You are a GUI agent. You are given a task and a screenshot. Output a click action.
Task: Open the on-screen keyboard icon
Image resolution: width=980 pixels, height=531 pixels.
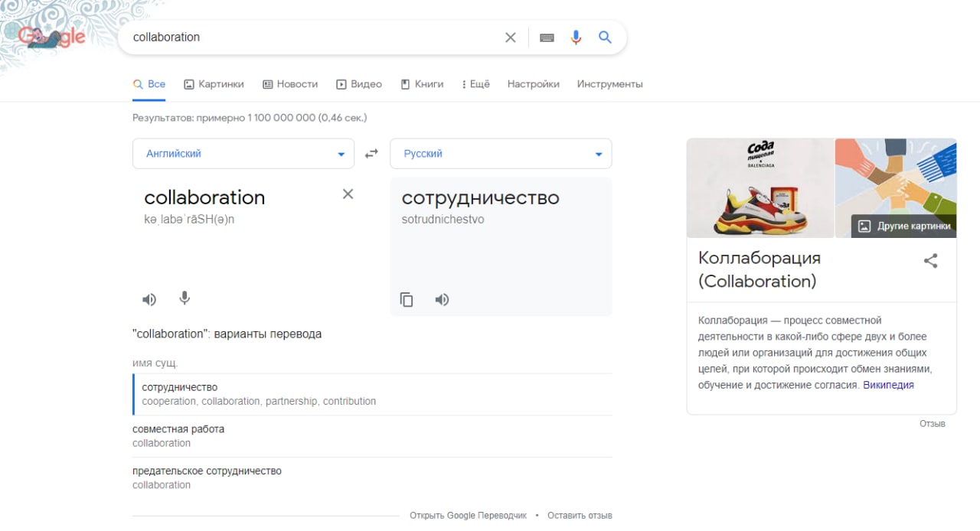pyautogui.click(x=547, y=37)
